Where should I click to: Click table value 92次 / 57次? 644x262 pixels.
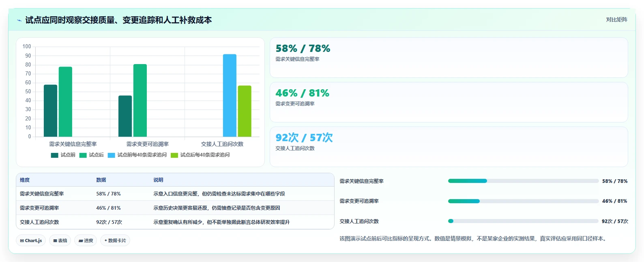109,222
